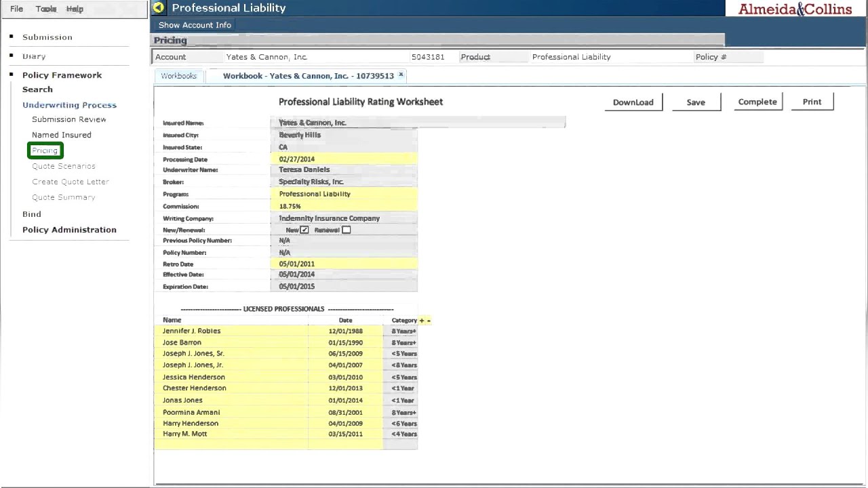
Task: Click the date 06/15/2009
Action: (346, 354)
